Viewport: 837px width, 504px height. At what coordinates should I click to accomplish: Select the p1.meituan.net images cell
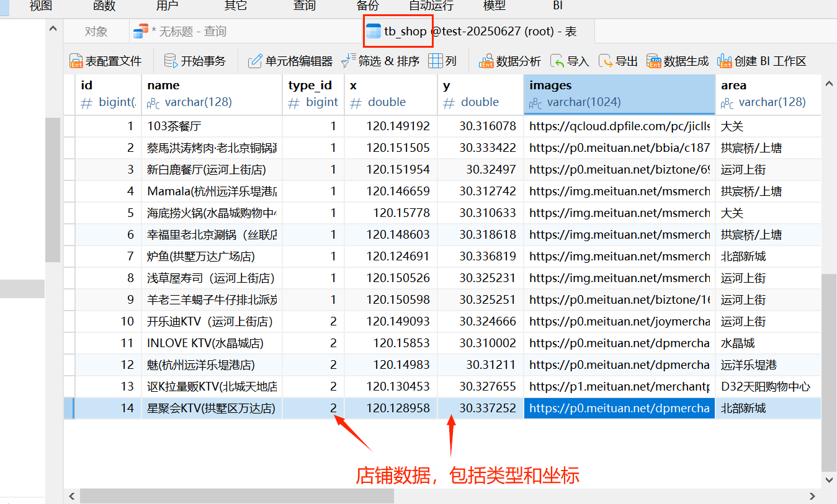tap(620, 386)
